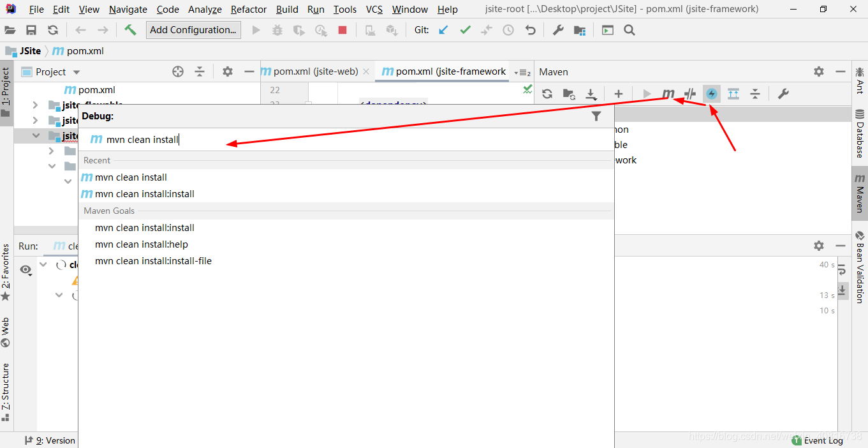
Task: Open Maven panel gear options
Action: (x=819, y=71)
